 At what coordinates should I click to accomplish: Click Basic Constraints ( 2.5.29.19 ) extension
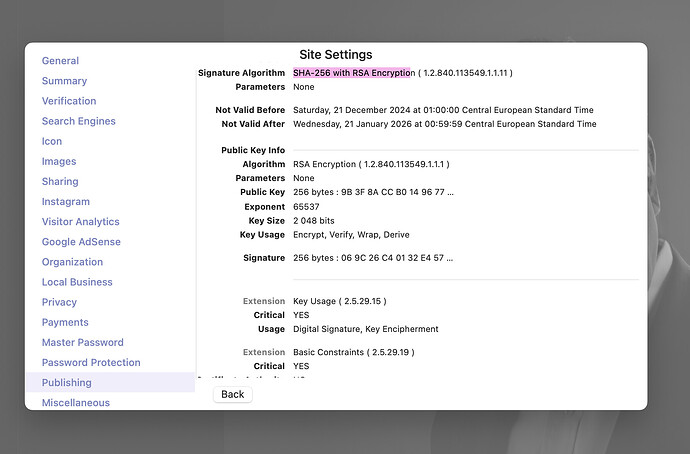(354, 352)
